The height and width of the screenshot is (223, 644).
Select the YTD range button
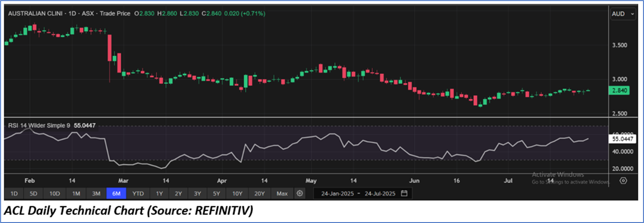[138, 194]
